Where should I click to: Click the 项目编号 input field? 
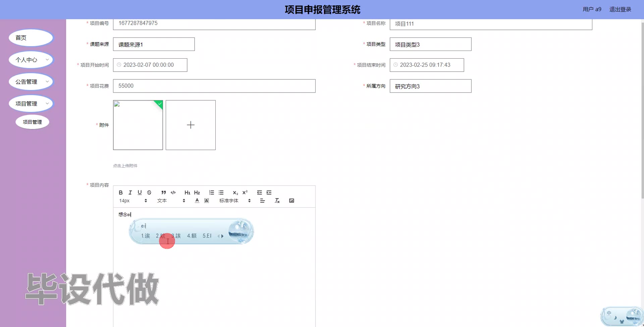(214, 23)
